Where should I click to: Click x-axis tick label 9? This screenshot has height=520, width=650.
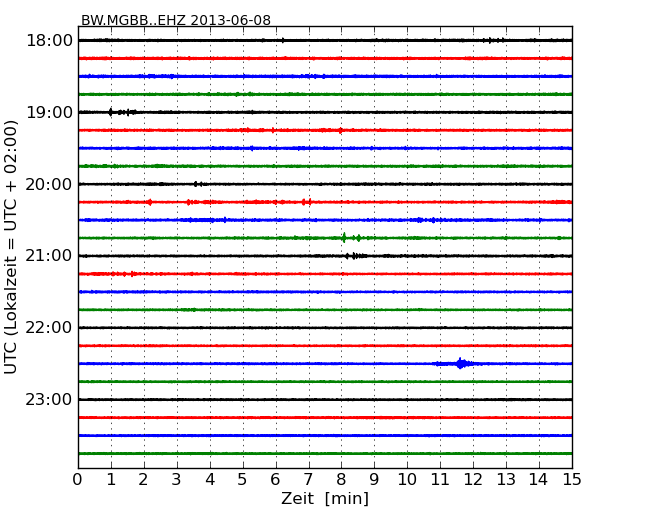[374, 480]
